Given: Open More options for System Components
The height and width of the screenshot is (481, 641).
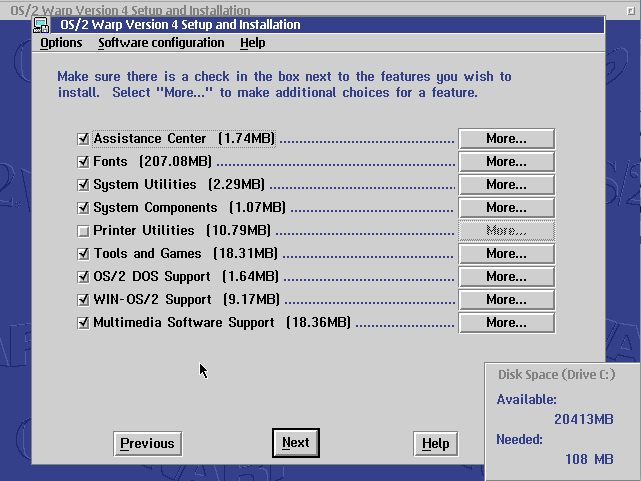Looking at the screenshot, I should click(x=506, y=208).
